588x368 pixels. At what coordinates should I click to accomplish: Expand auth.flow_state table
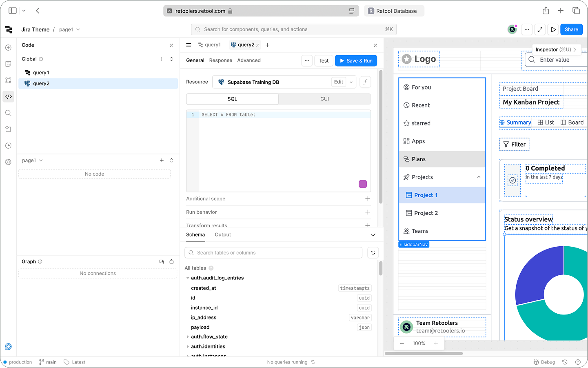(188, 337)
